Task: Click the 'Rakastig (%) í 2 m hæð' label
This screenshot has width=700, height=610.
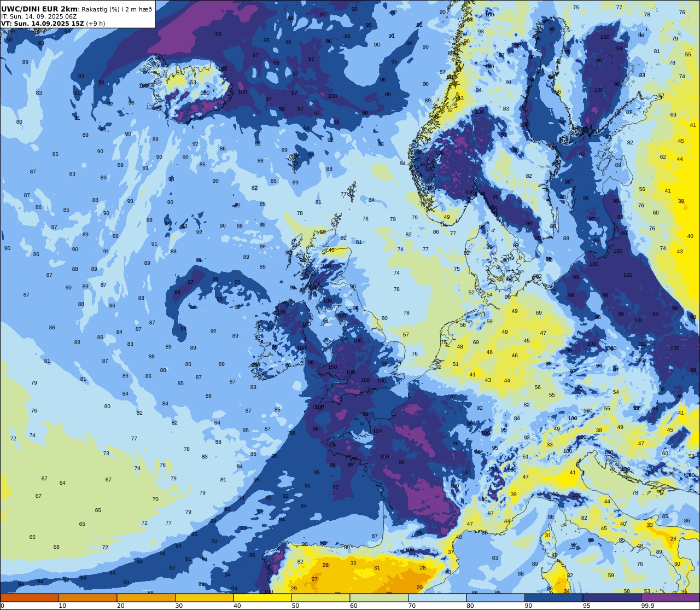Action: (x=116, y=9)
